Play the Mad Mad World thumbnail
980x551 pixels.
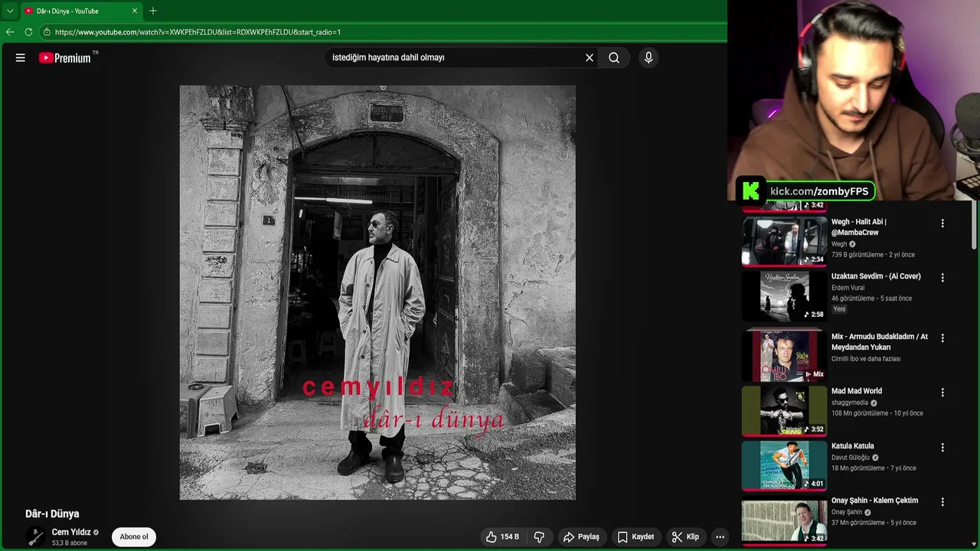[784, 411]
